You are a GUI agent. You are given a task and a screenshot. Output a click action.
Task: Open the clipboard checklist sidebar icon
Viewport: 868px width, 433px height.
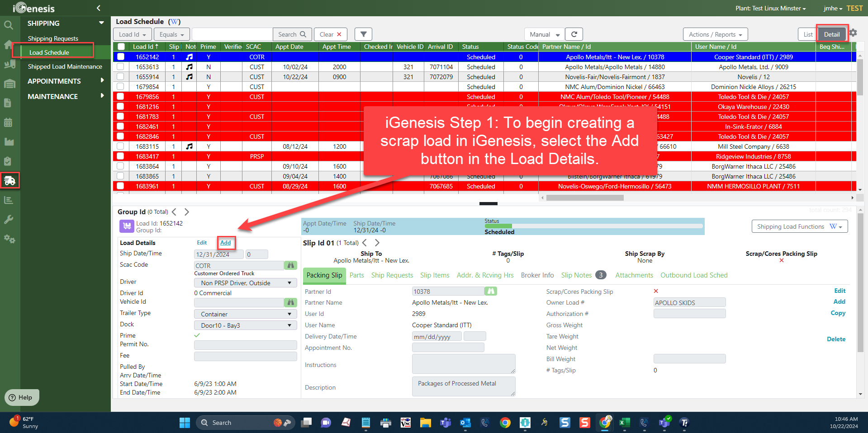(x=8, y=161)
